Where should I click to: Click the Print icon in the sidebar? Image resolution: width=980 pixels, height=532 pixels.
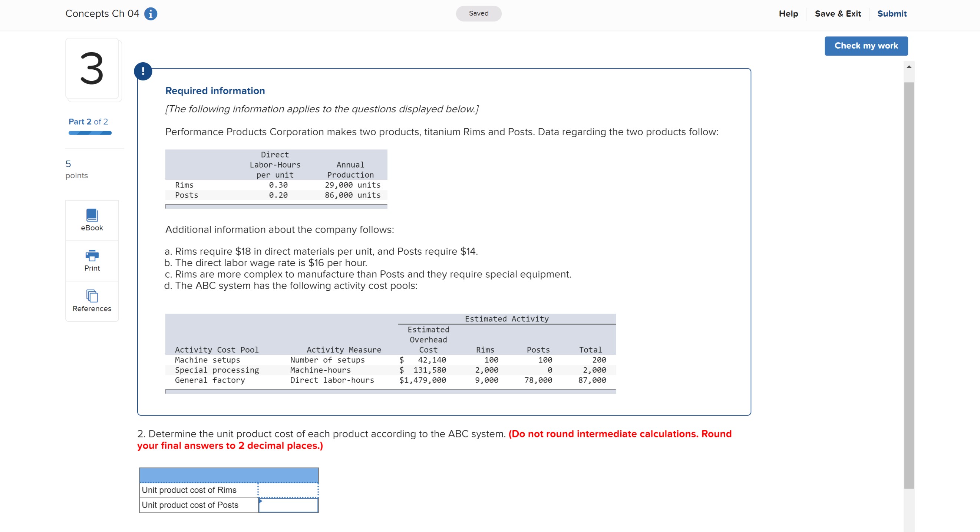point(92,261)
